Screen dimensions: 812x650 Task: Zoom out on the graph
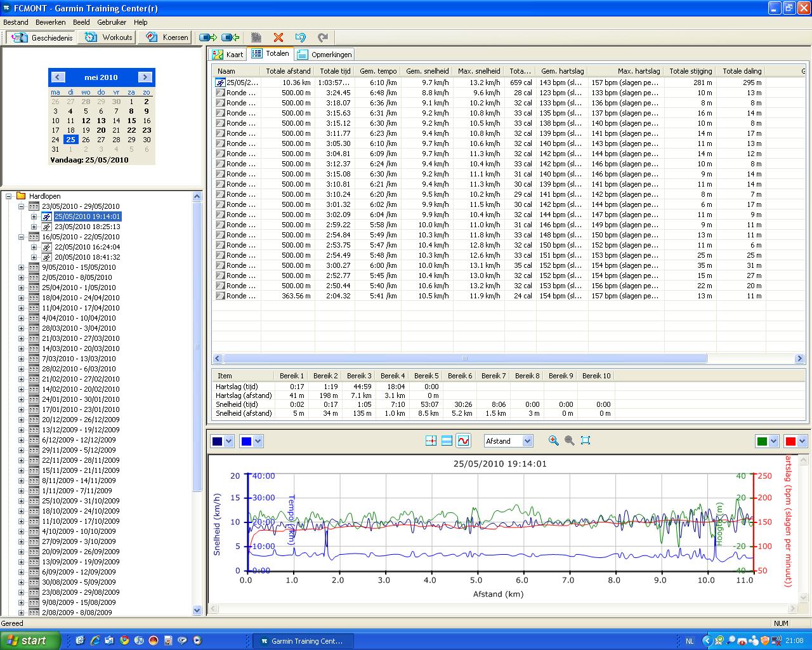click(569, 441)
